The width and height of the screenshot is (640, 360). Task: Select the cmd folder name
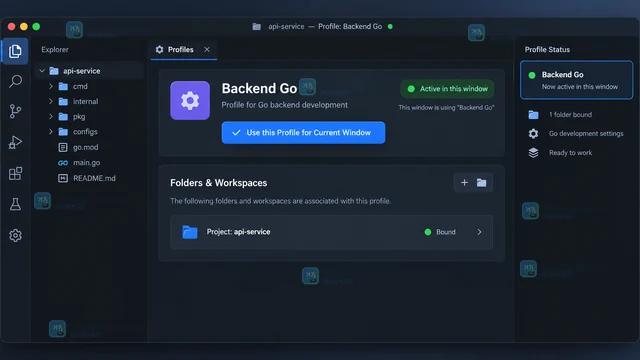point(80,86)
